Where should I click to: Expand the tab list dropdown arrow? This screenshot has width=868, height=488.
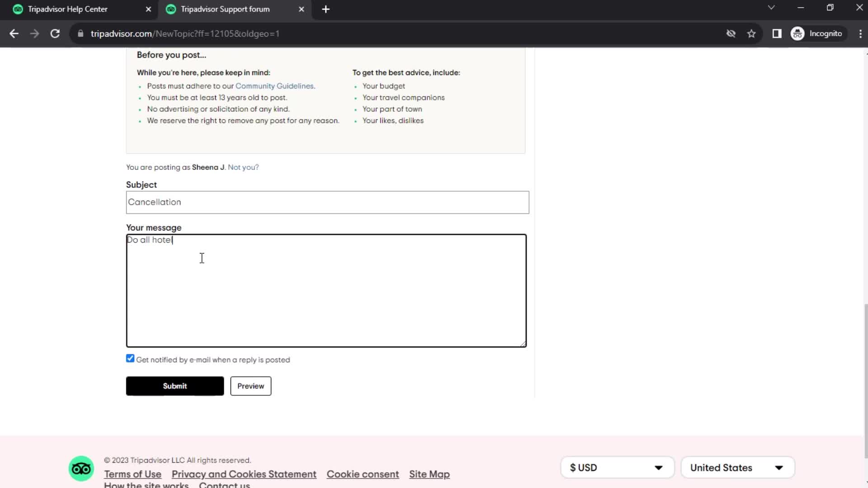[x=771, y=9]
